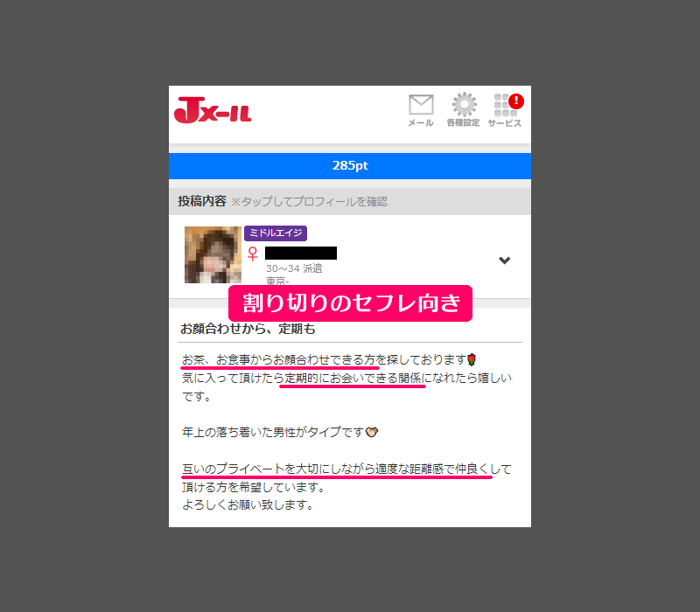Image resolution: width=700 pixels, height=612 pixels.
Task: Click the よろしくお願い致します closing line
Action: pyautogui.click(x=247, y=504)
